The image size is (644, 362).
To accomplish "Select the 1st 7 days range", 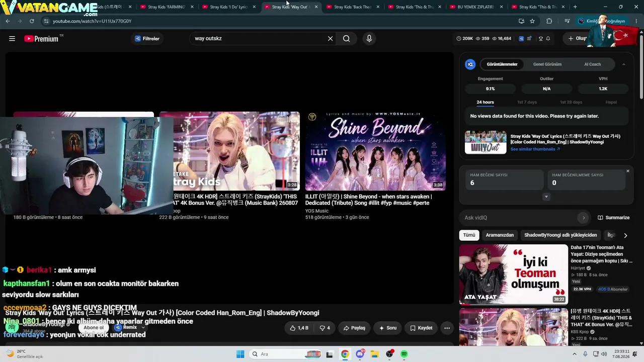I will click(x=527, y=102).
